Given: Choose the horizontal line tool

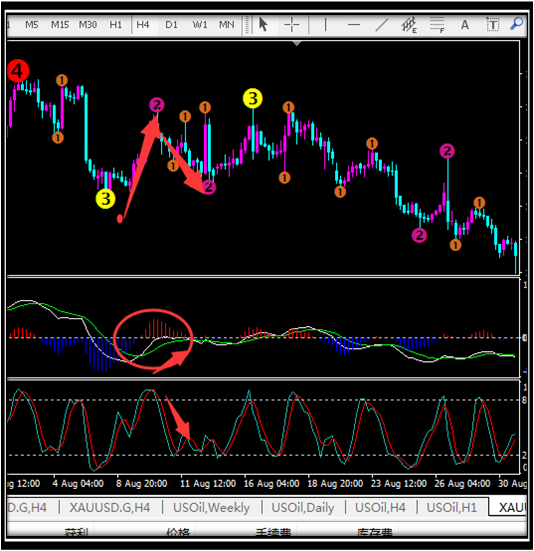Looking at the screenshot, I should point(353,25).
